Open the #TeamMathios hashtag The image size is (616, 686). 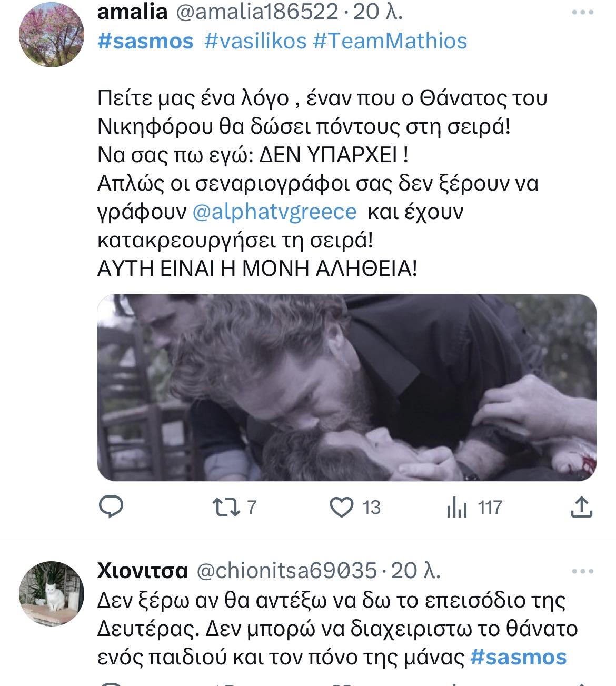point(390,41)
